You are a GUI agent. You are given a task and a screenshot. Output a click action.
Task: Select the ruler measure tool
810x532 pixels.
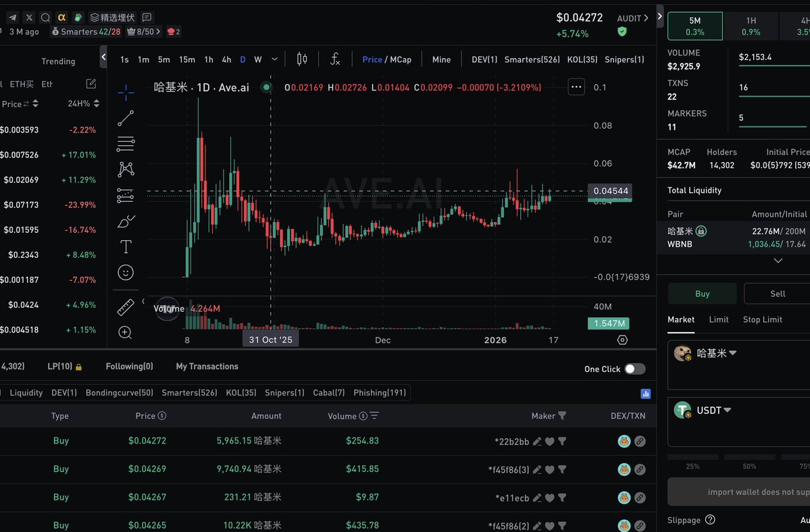click(x=126, y=307)
